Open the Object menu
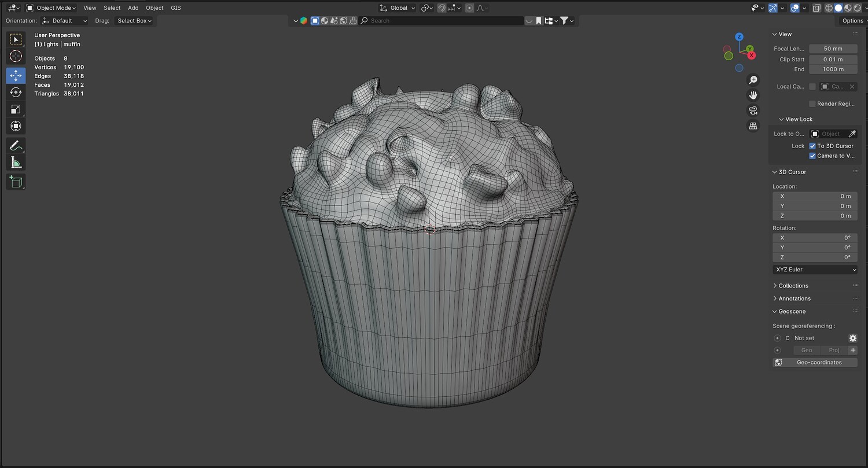868x468 pixels. point(155,8)
